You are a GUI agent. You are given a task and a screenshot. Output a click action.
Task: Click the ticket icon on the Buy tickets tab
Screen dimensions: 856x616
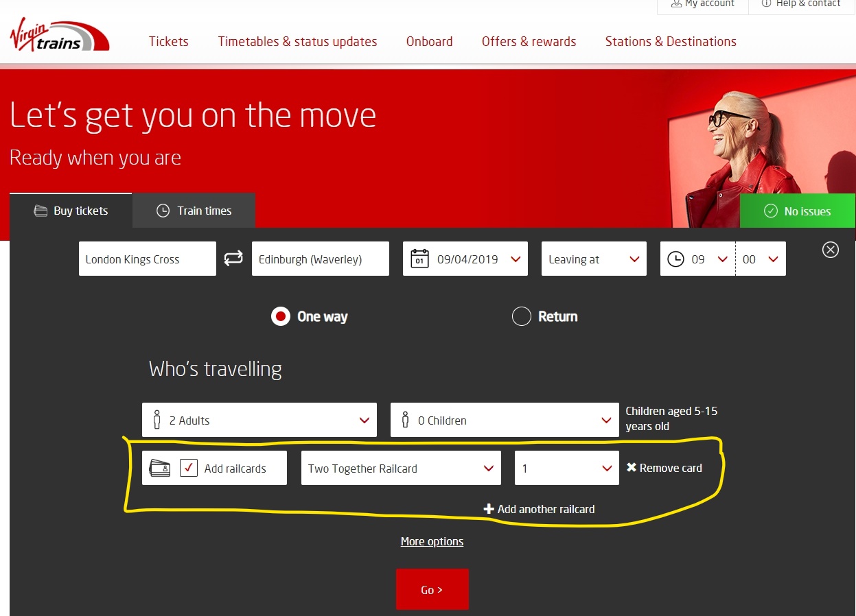[x=41, y=211]
